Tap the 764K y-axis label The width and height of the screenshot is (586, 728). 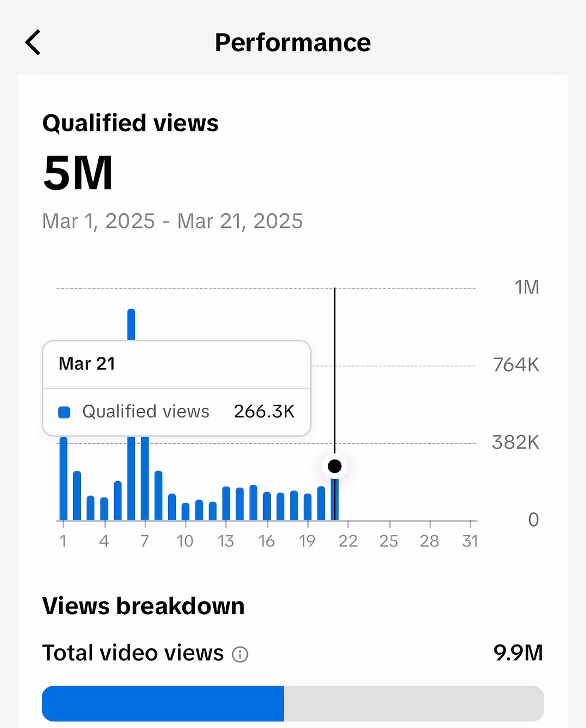[516, 365]
